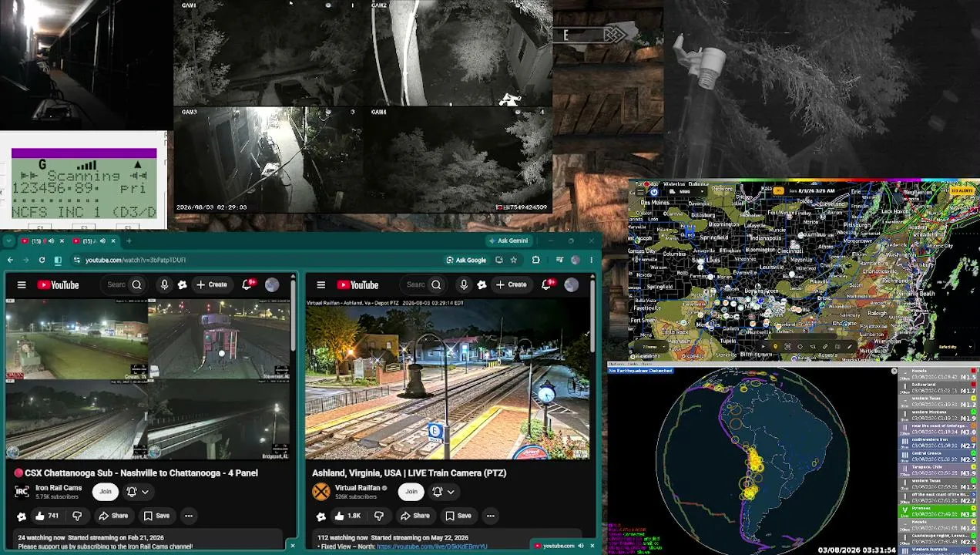Mute audio on the second YouTube browser tab
This screenshot has height=555, width=980.
tap(102, 241)
